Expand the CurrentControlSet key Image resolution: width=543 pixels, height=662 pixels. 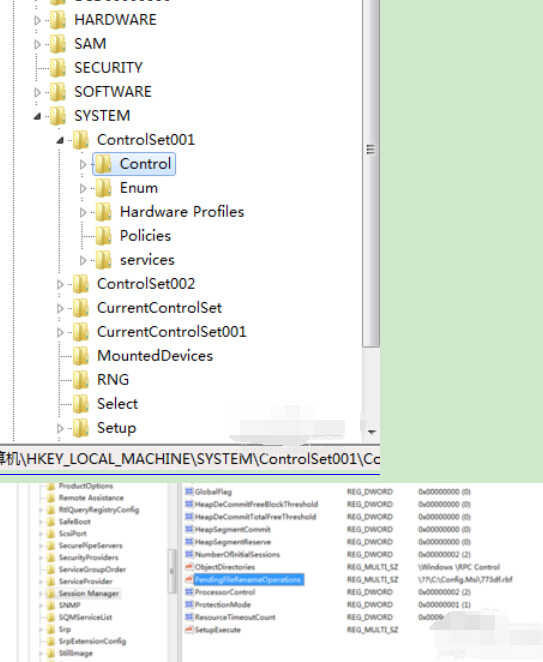pos(60,309)
